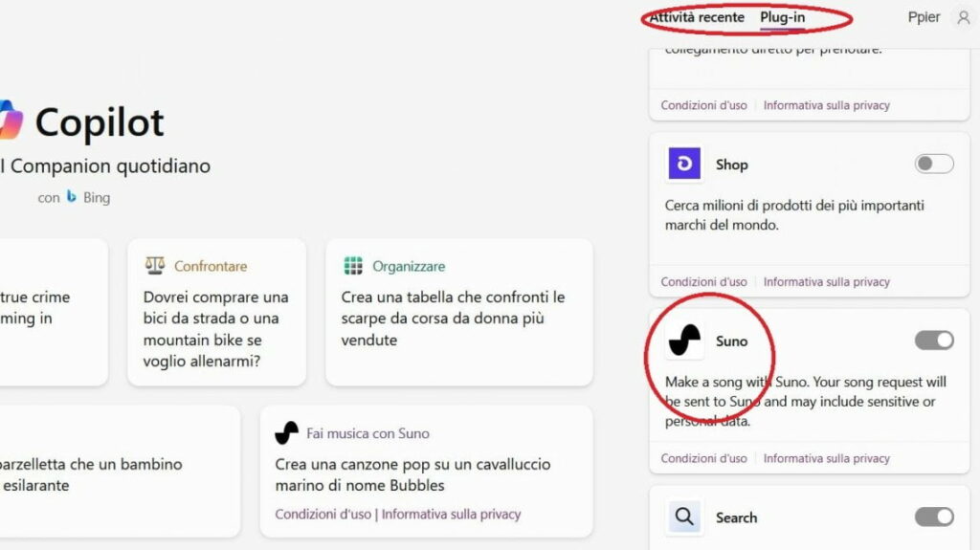
Task: Click the Fai musica con Suno label
Action: click(367, 433)
